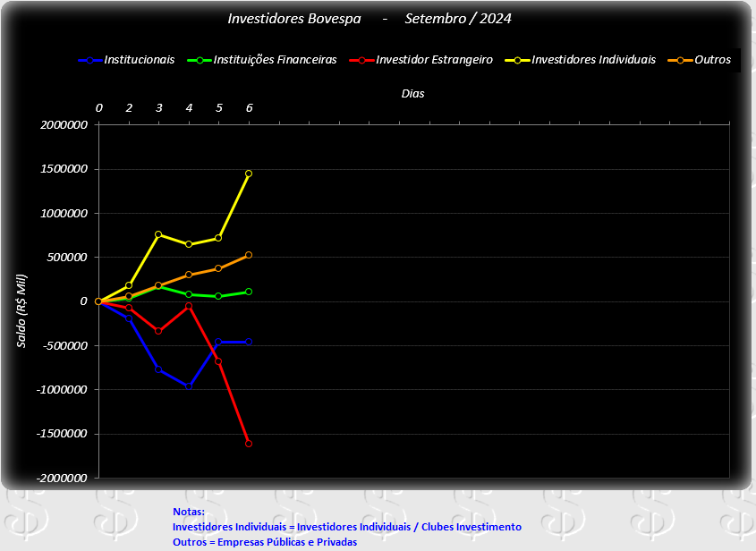Click the day 3 x-axis label
This screenshot has width=756, height=551.
159,108
